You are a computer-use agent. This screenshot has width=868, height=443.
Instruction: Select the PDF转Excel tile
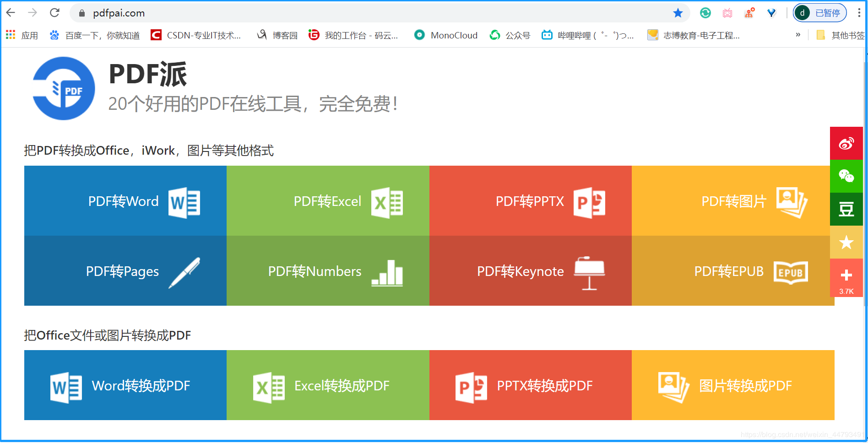[x=328, y=201]
